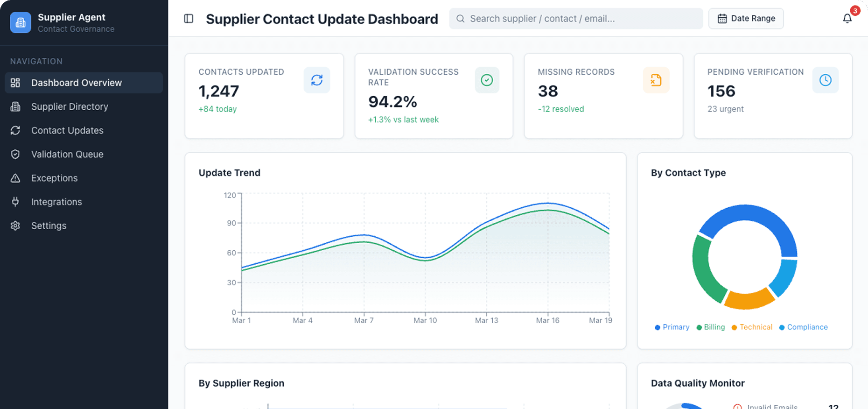This screenshot has height=409, width=868.
Task: Open the Contact Updates page
Action: tap(84, 130)
